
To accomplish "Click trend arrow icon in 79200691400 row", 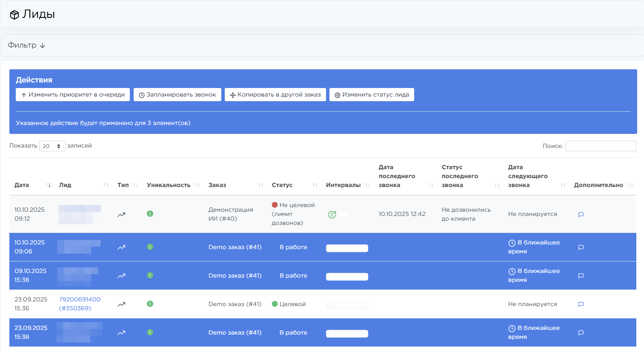I will (x=121, y=304).
